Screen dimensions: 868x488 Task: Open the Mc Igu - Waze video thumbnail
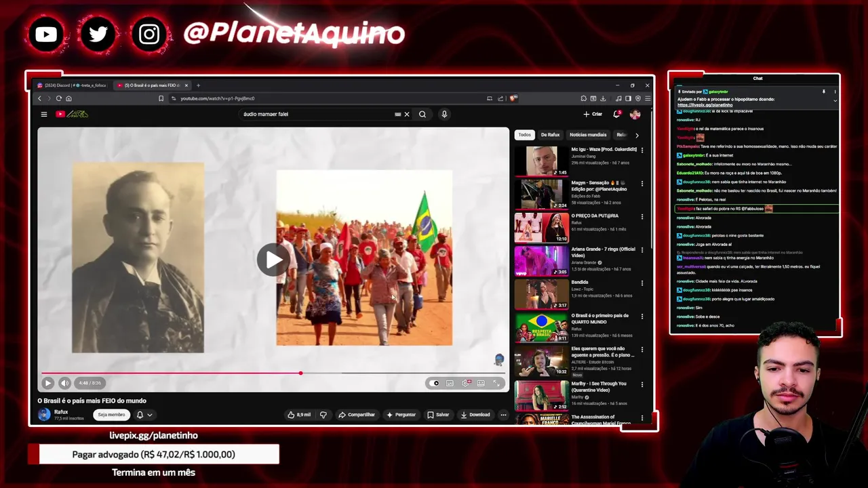click(541, 161)
